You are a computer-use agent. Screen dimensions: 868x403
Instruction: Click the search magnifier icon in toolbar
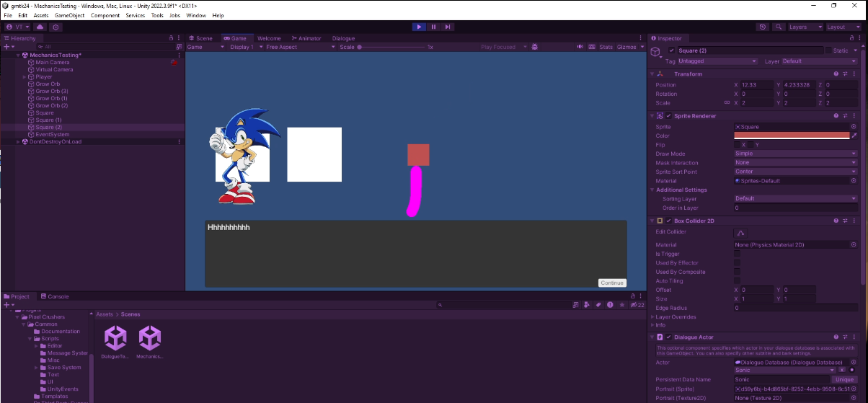779,27
